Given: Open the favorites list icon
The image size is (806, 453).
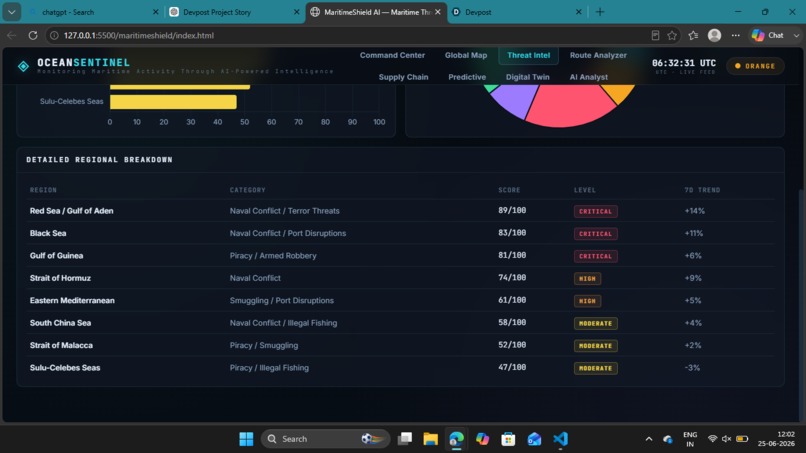Looking at the screenshot, I should 693,35.
